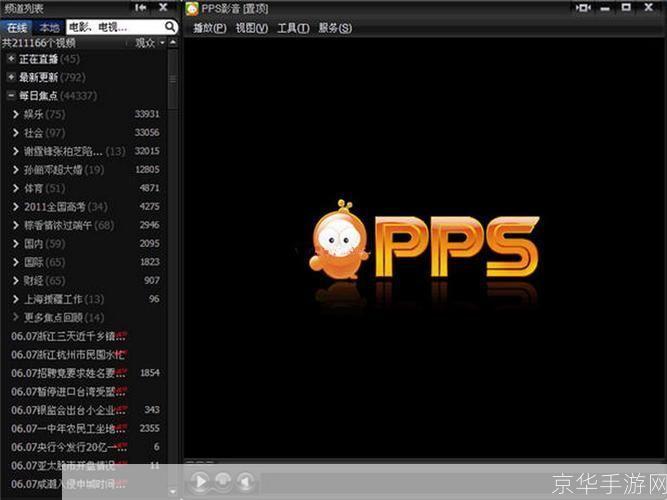667x500 pixels.
Task: Click the 2095 viewer count
Action: pos(149,244)
